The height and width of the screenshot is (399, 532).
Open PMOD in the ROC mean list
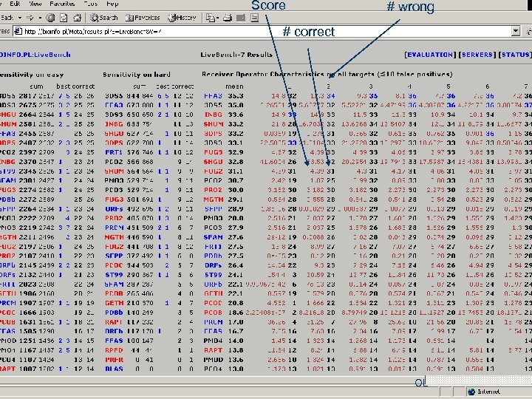[x=213, y=360]
